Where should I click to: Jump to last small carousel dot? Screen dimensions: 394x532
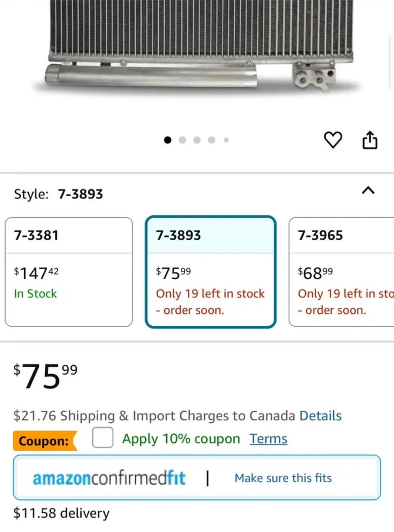(226, 140)
